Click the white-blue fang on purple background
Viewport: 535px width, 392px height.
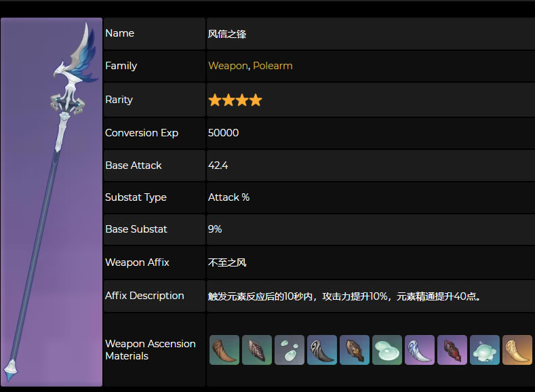420,350
